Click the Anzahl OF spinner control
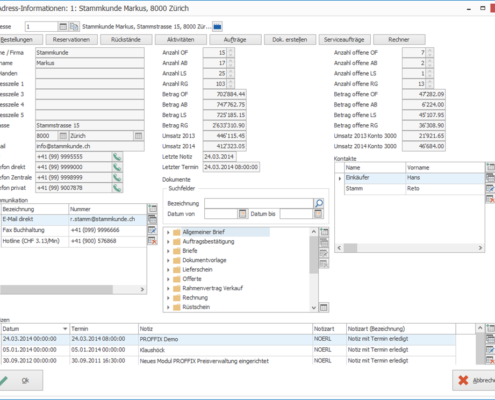This screenshot has width=495, height=400. tap(231, 52)
